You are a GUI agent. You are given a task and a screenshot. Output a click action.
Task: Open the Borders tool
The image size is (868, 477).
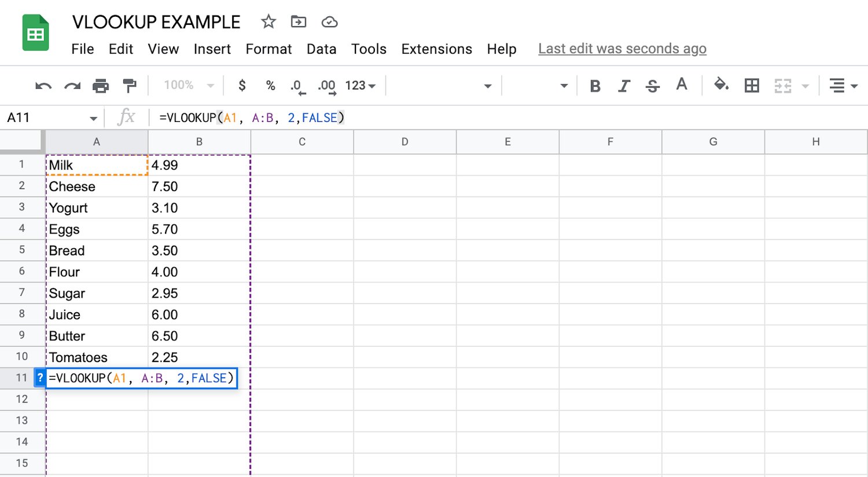(752, 85)
